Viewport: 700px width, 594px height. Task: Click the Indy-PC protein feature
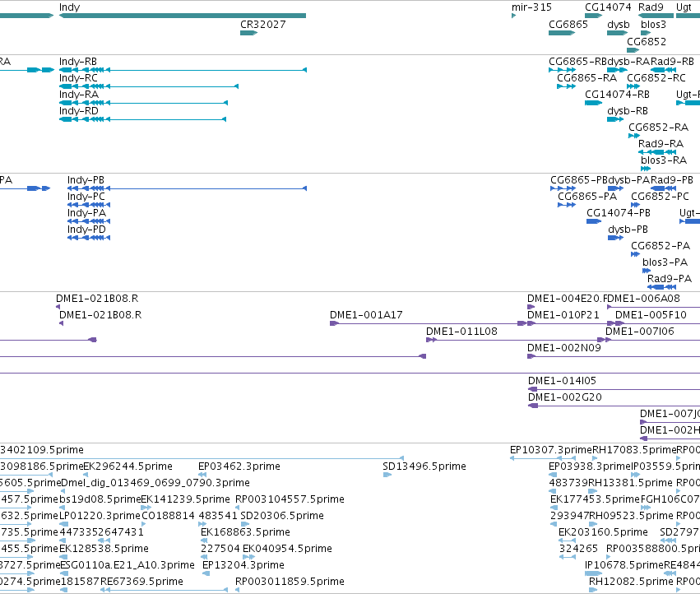point(89,205)
